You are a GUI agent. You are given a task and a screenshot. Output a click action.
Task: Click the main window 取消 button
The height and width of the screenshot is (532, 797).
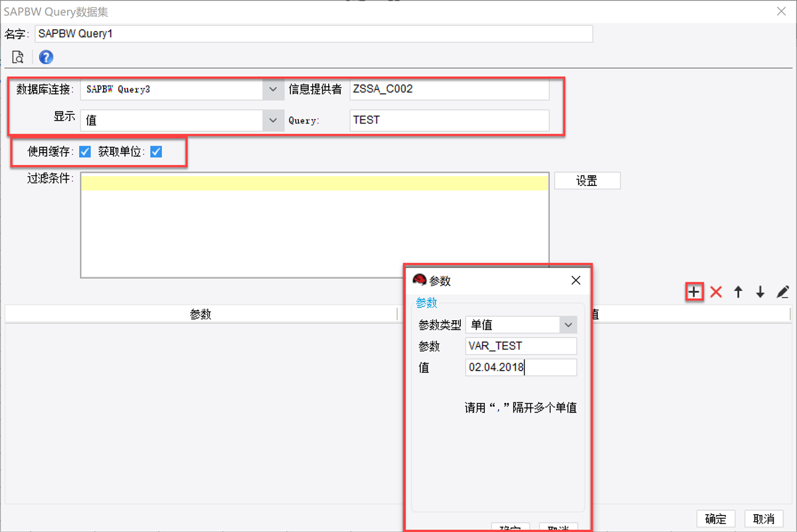pos(764,519)
